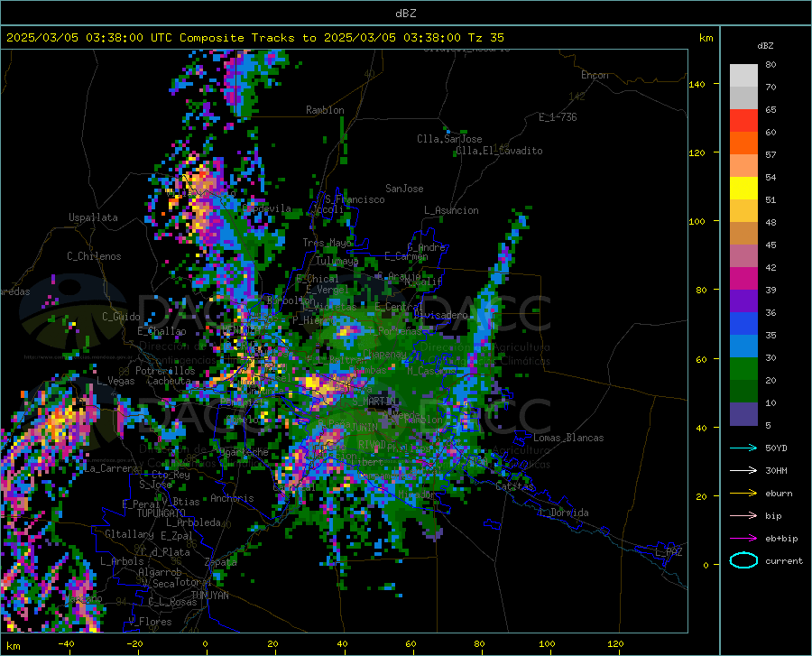The height and width of the screenshot is (656, 812).
Task: Click the Clla.El_Cavadito label
Action: coord(499,151)
